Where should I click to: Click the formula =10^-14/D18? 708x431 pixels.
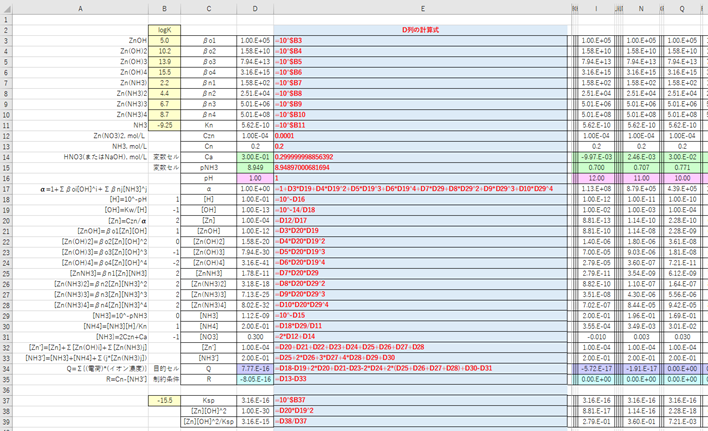point(420,210)
